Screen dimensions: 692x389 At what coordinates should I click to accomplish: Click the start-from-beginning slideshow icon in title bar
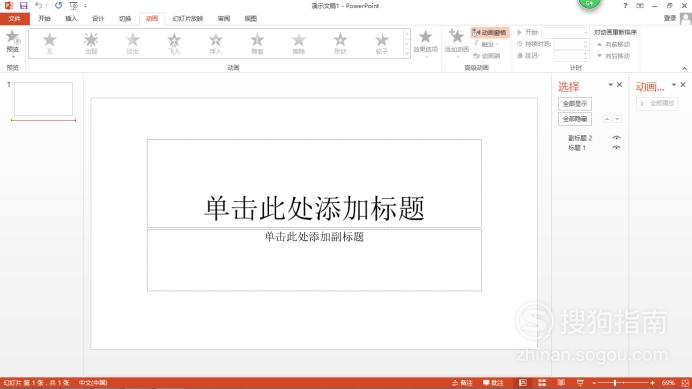(74, 6)
